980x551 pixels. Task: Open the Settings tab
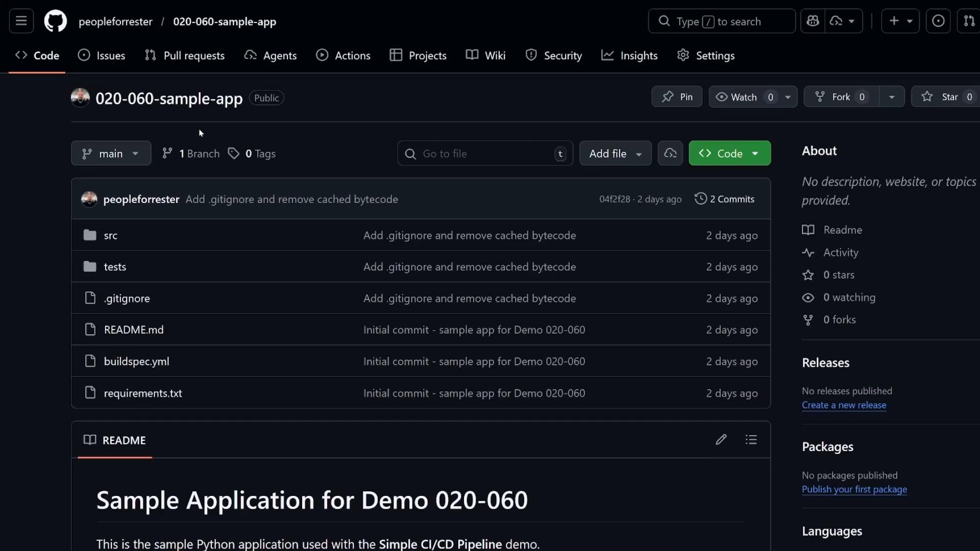pos(706,55)
